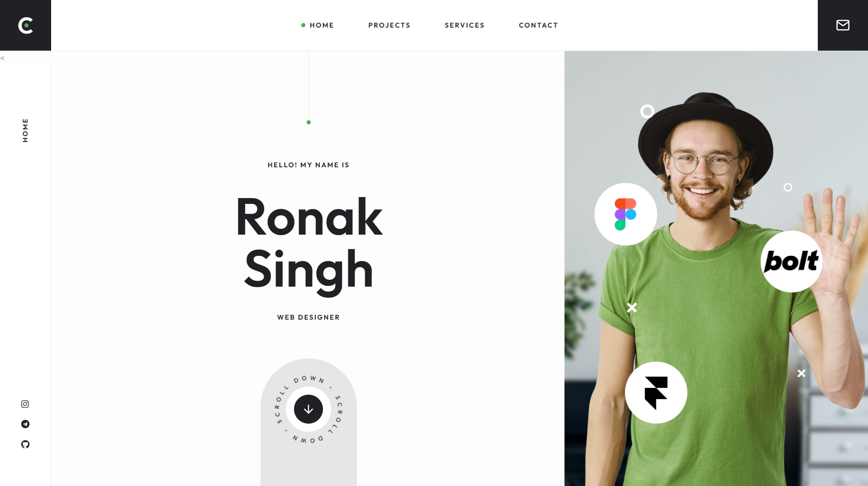Click the hero photo of man waving
This screenshot has height=486, width=868.
coord(716,269)
